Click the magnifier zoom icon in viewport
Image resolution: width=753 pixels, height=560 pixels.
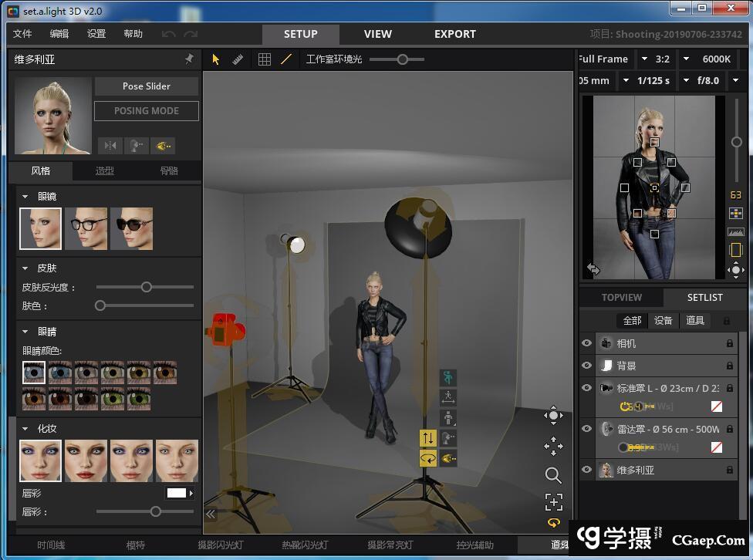[x=553, y=475]
